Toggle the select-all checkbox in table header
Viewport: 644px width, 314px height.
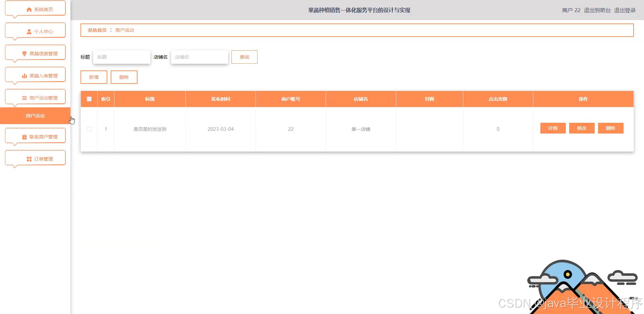click(x=89, y=99)
